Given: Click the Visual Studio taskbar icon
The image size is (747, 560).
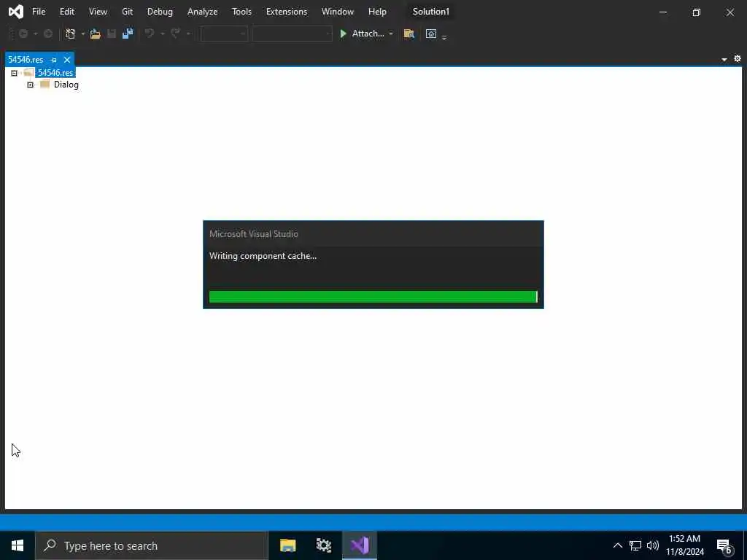Looking at the screenshot, I should point(360,545).
